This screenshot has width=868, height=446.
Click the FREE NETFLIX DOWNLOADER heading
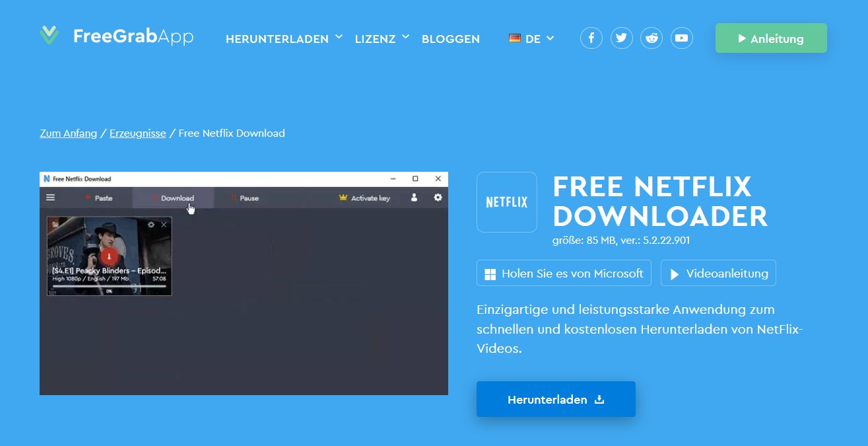click(x=660, y=202)
